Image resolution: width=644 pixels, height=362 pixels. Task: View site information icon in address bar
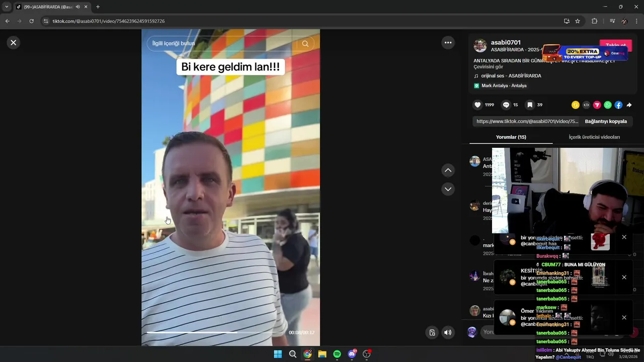click(46, 21)
